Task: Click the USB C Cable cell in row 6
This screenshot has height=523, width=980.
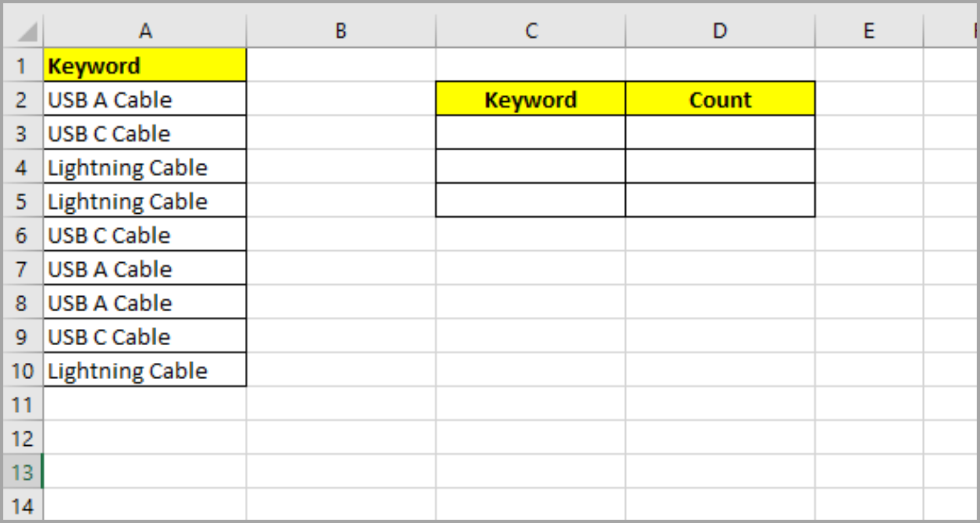Action: (144, 234)
